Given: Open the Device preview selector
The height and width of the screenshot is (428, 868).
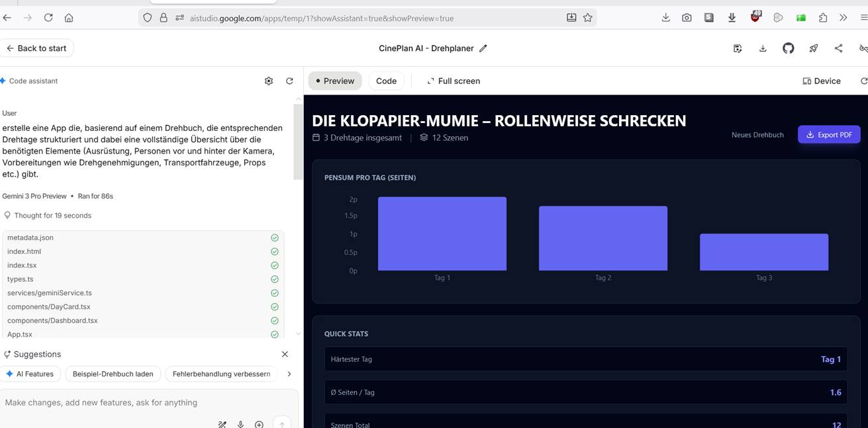Looking at the screenshot, I should pyautogui.click(x=822, y=81).
